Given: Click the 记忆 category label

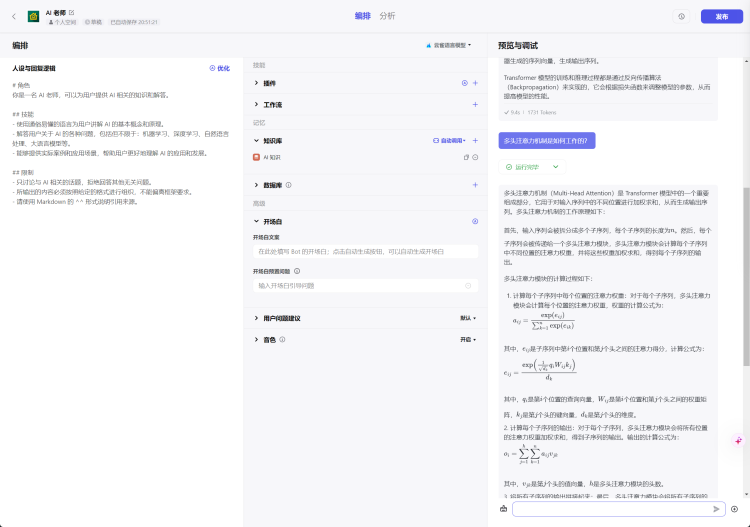Looking at the screenshot, I should [x=259, y=123].
